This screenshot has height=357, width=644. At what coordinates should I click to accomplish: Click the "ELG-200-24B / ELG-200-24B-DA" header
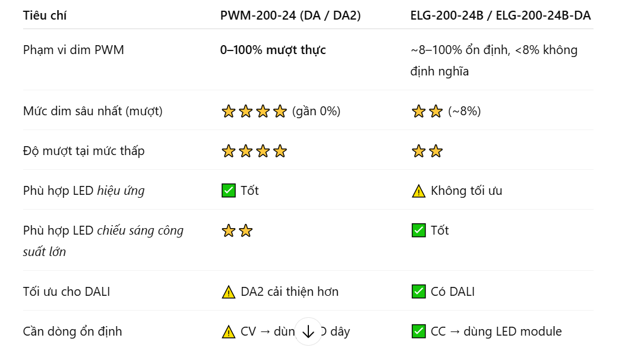[x=500, y=15]
